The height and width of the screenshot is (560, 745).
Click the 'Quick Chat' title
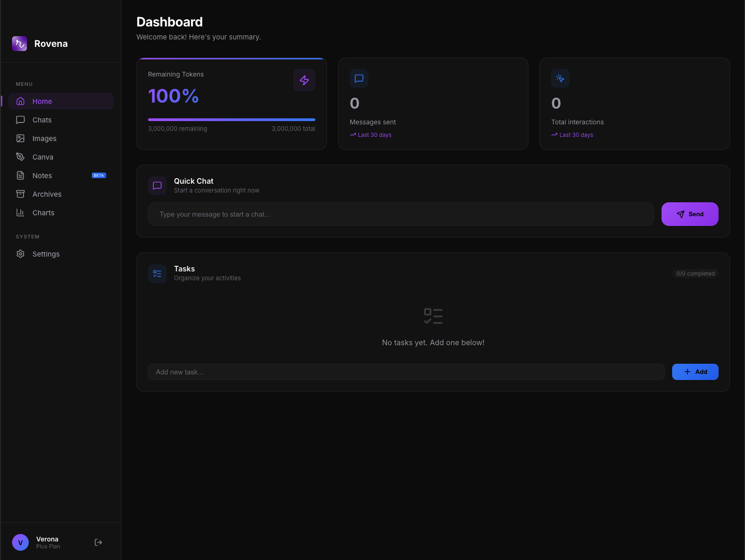(x=194, y=181)
